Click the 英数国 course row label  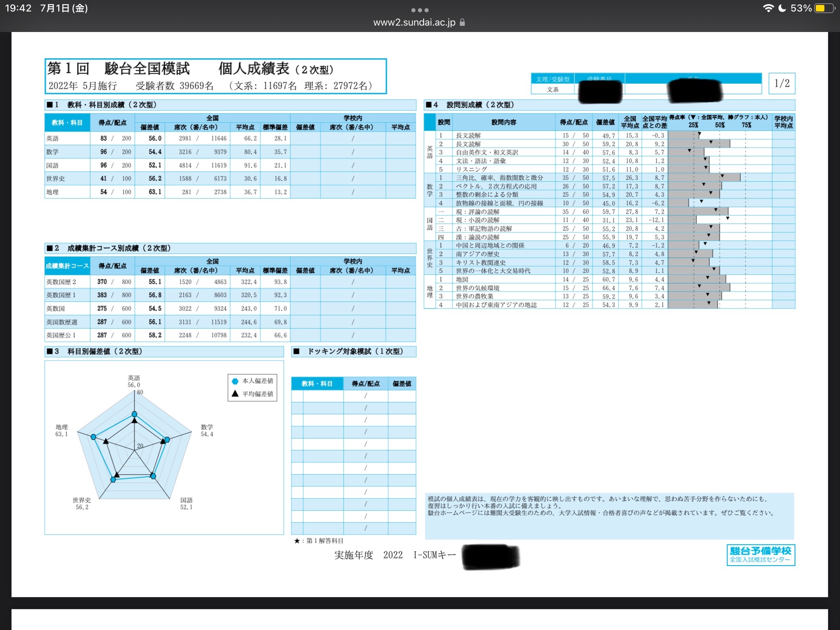55,308
